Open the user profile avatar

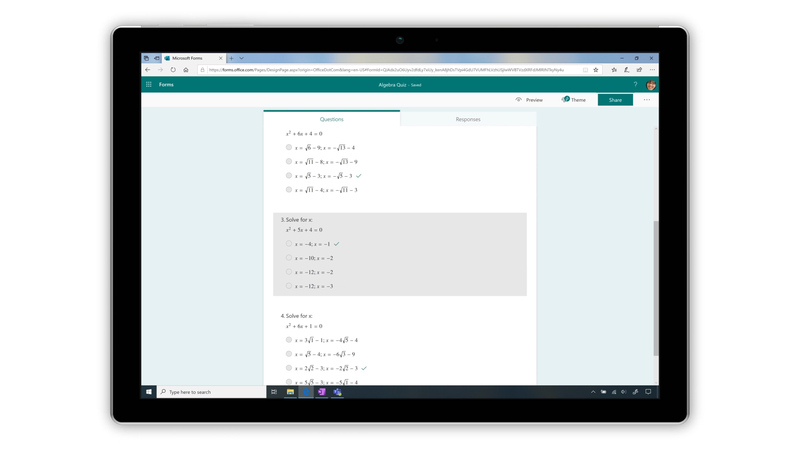[x=651, y=85]
